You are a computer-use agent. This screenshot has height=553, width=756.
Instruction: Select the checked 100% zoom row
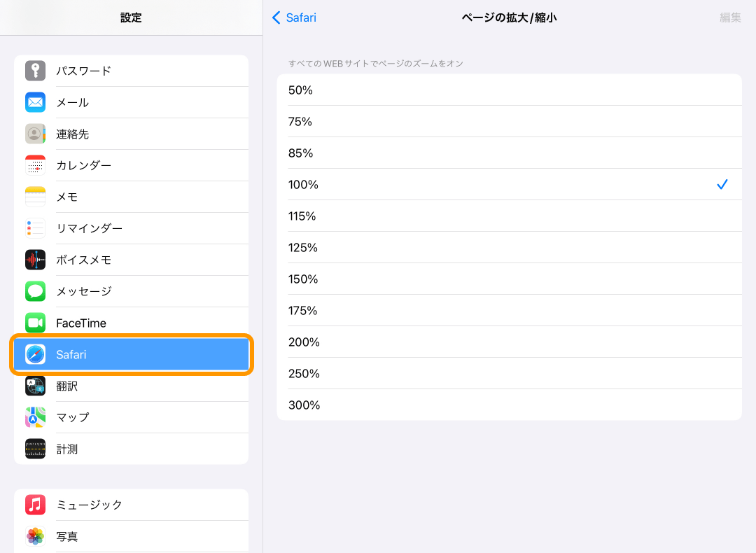[x=509, y=184]
